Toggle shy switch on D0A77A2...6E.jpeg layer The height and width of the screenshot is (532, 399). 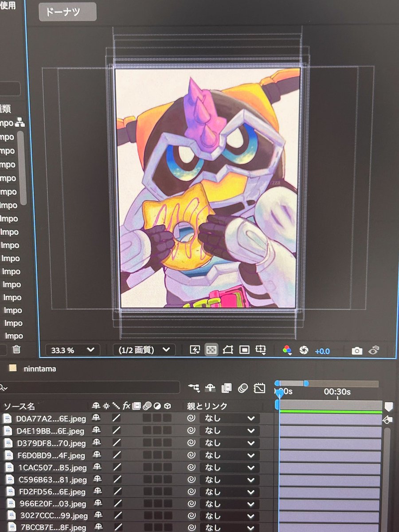click(96, 418)
